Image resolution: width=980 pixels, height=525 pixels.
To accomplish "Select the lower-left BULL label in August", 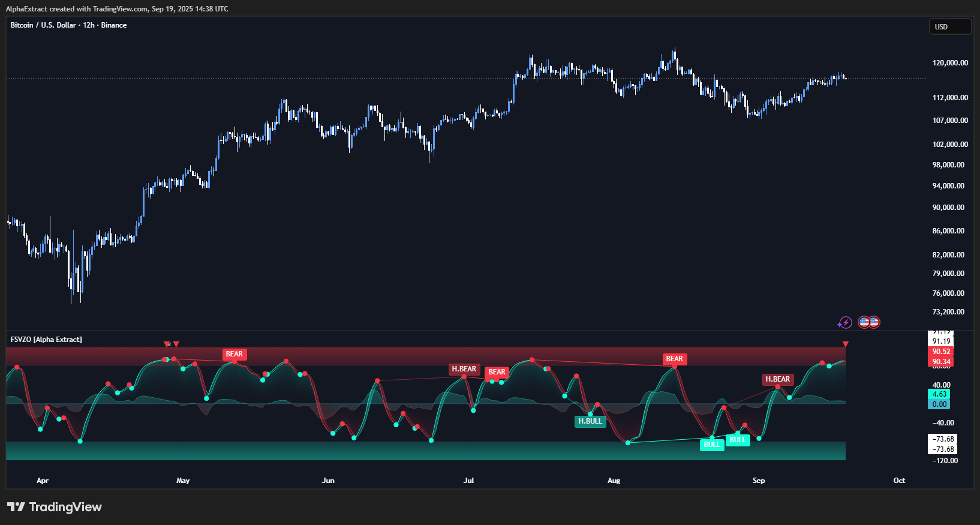I will (x=712, y=445).
